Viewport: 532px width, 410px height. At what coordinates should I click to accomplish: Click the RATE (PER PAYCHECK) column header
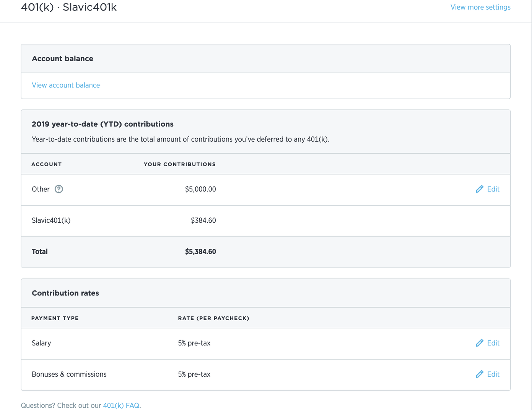(214, 318)
